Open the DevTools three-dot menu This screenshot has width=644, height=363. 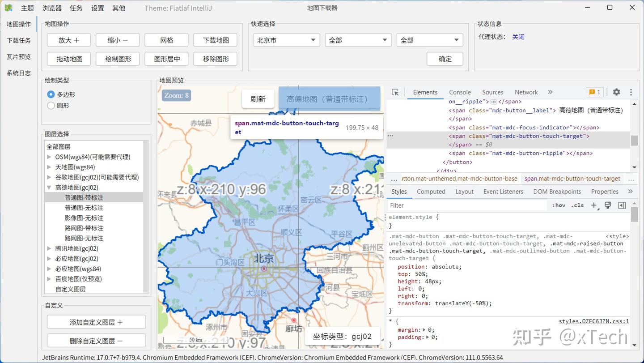click(631, 92)
